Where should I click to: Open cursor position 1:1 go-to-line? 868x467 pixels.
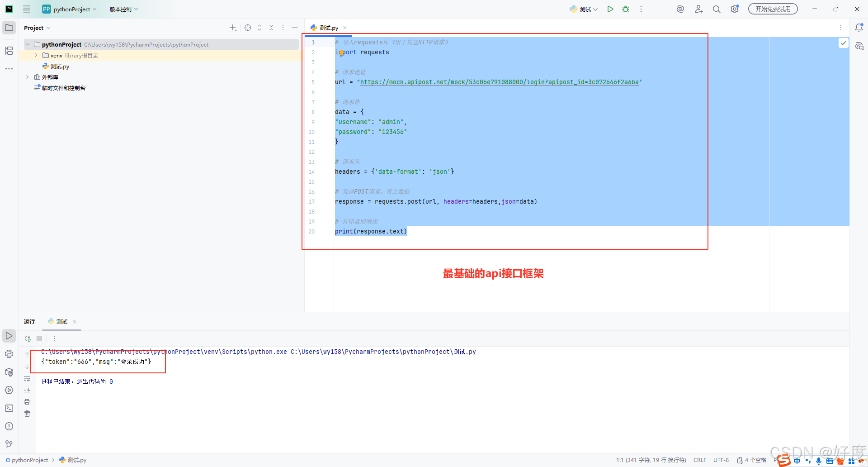[651, 460]
